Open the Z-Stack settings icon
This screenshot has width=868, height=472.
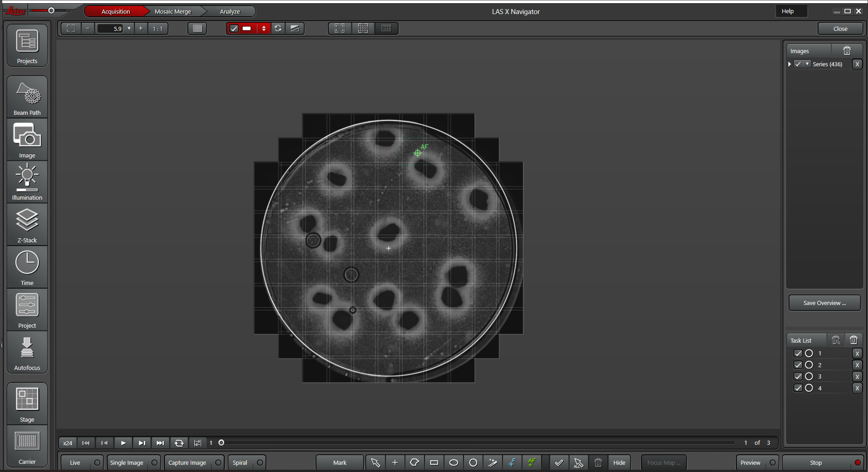pyautogui.click(x=27, y=225)
